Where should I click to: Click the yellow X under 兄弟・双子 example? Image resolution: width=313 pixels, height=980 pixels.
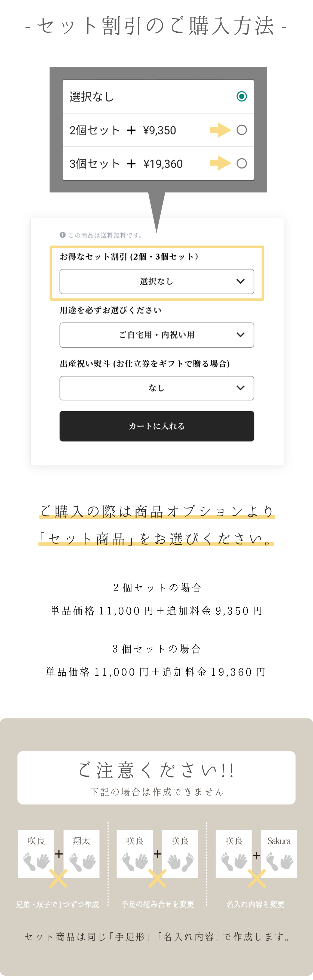point(58,878)
